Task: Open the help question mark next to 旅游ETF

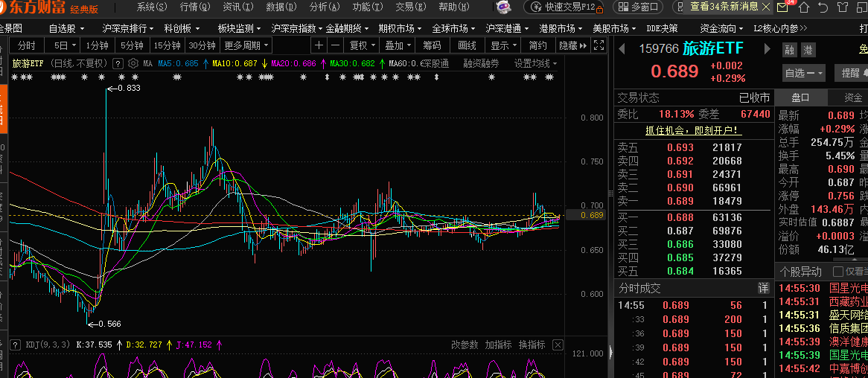Action: click(x=118, y=64)
